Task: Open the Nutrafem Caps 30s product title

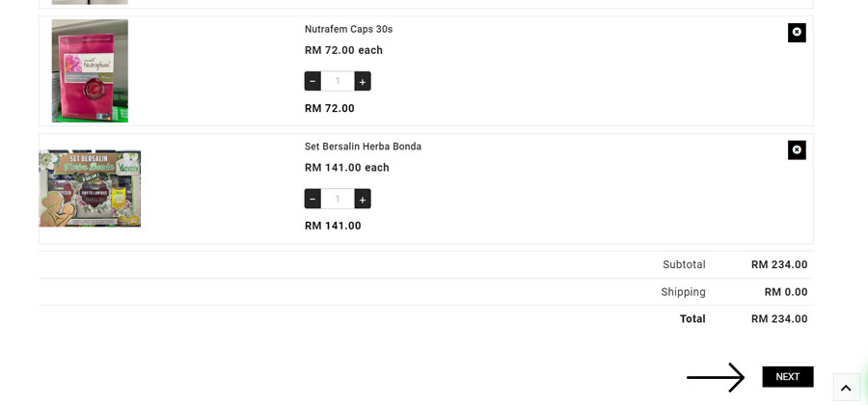Action: [x=349, y=29]
